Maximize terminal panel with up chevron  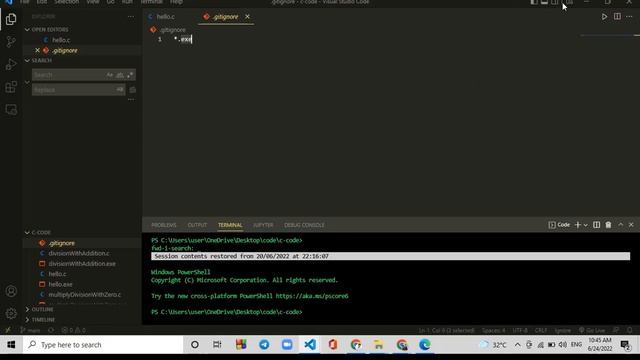point(620,225)
